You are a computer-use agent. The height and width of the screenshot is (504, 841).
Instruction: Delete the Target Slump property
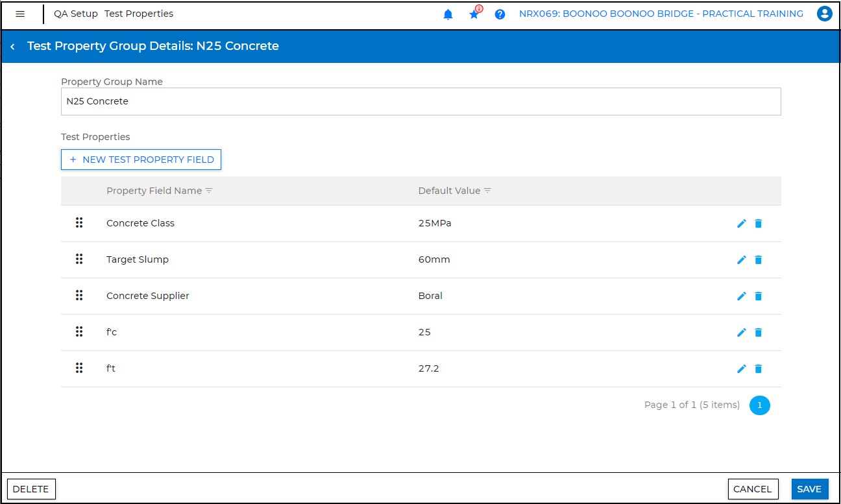[759, 259]
